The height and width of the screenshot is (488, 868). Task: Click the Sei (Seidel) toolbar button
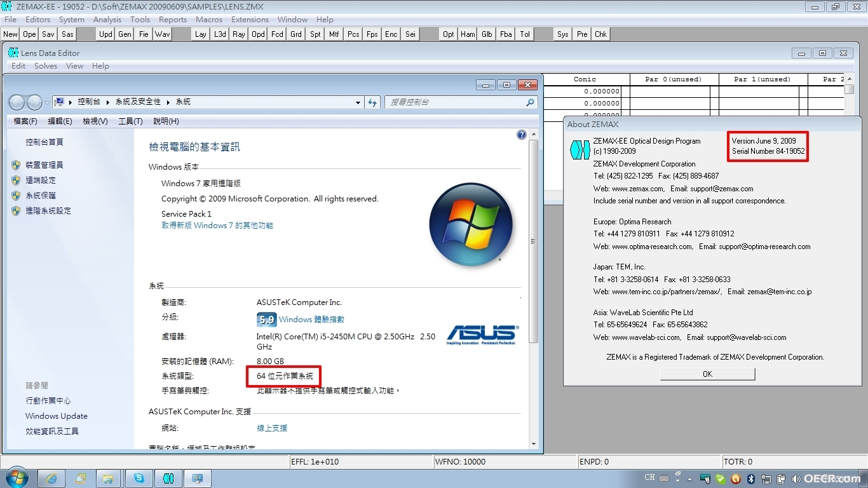411,34
